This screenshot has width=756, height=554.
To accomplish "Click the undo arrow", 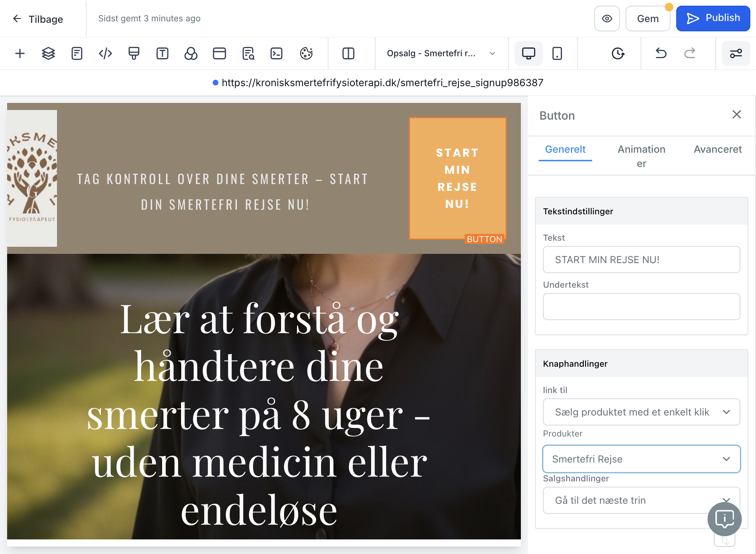I will click(661, 53).
